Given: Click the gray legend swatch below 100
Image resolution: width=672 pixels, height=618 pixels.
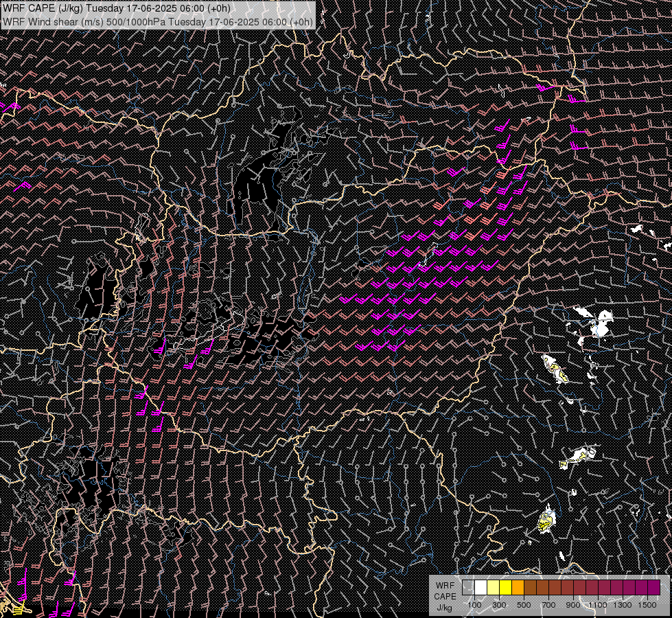Looking at the screenshot, I should pos(468,588).
